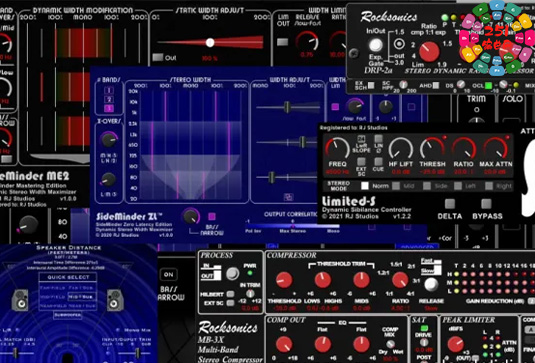Select 2 bands in SideMinder ZL
Viewport: 535px width, 363px height.
coord(109,100)
